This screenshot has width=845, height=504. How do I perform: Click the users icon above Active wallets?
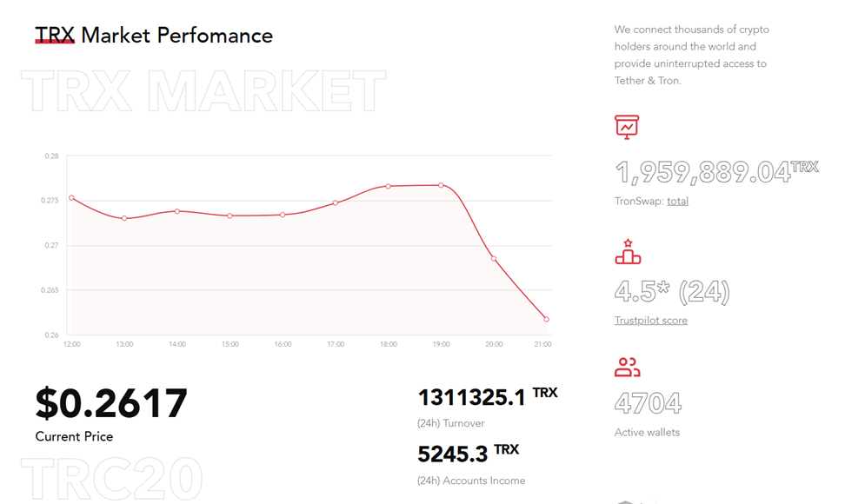(x=628, y=368)
